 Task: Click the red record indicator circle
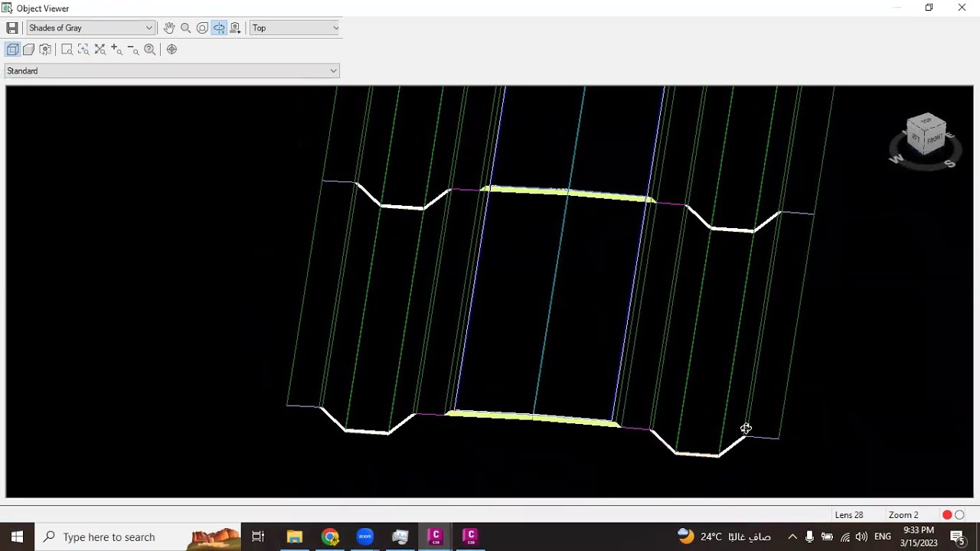click(947, 515)
